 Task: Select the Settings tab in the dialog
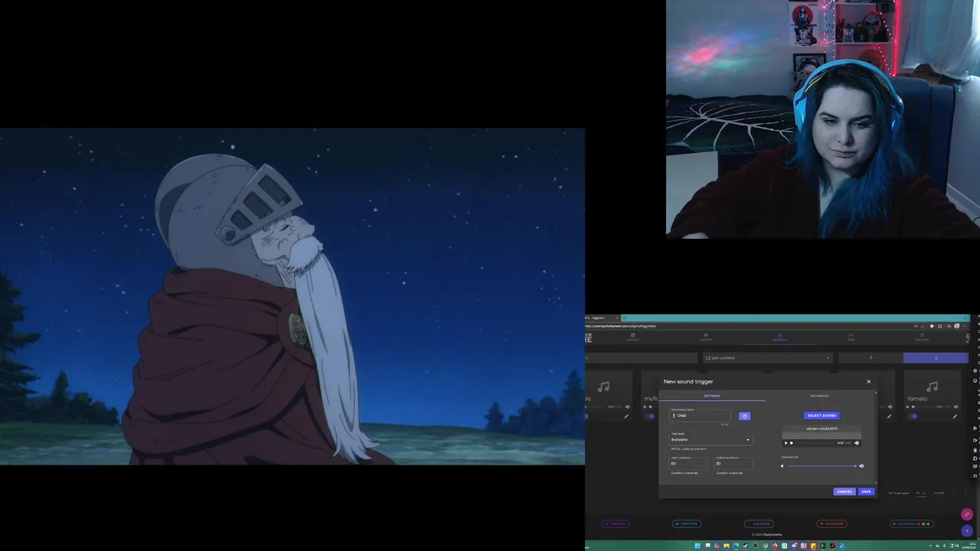[712, 396]
